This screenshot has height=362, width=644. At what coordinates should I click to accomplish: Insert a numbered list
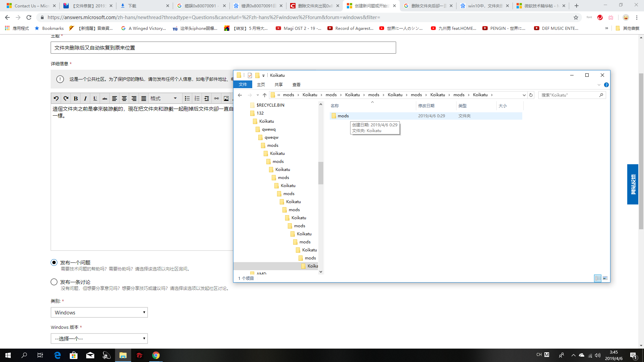point(197,98)
